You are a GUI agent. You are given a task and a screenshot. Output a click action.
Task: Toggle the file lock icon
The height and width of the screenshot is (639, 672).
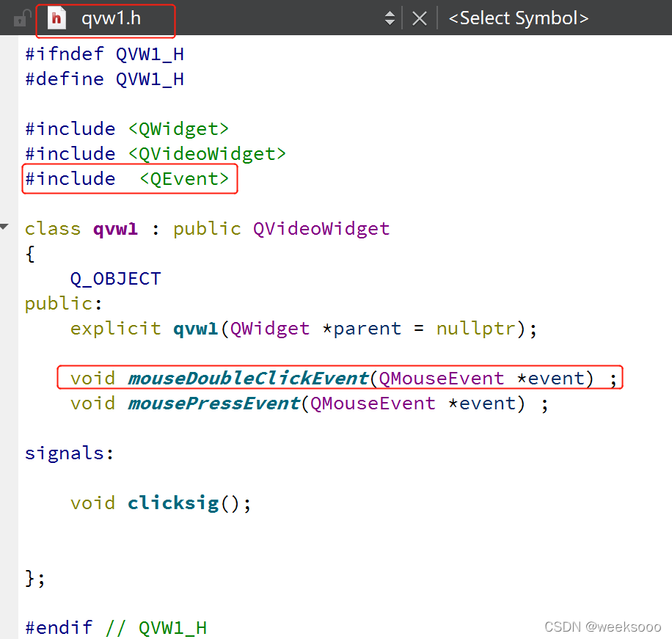(x=22, y=18)
